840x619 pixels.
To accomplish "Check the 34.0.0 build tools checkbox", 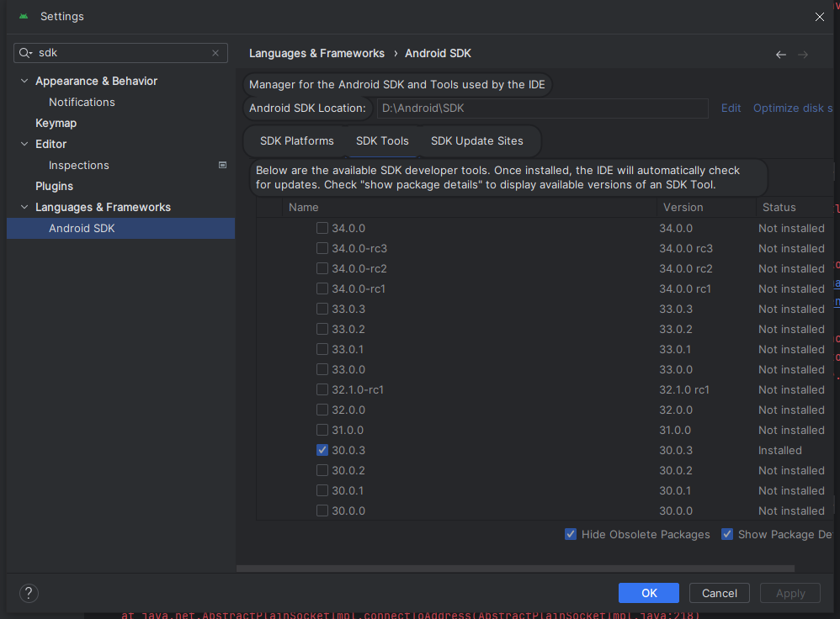I will point(322,228).
